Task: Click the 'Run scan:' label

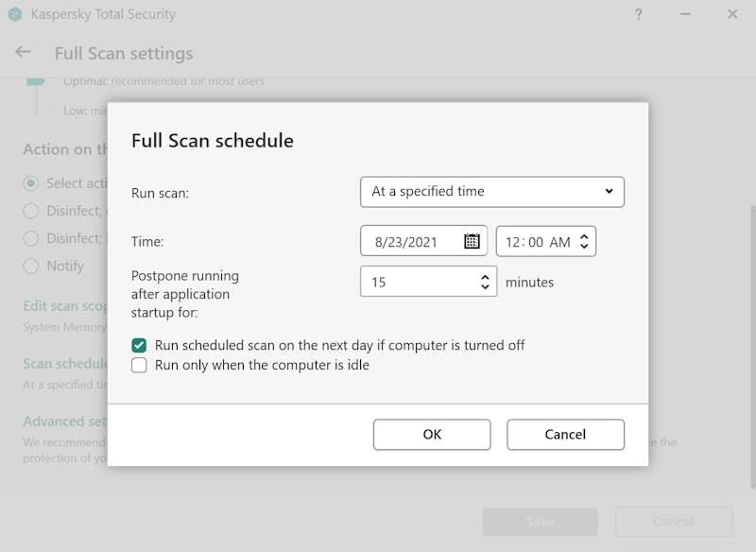Action: click(x=160, y=193)
